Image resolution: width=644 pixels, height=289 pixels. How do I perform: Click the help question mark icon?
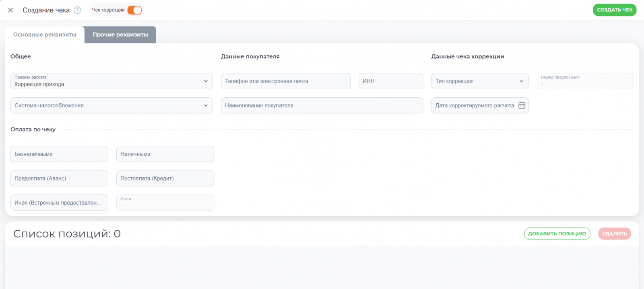coord(78,10)
